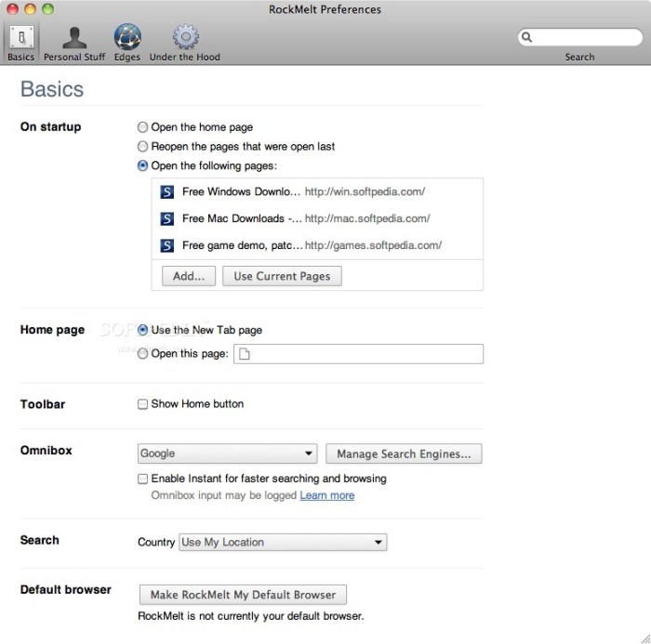Click the Free game demo favicon

click(x=167, y=246)
